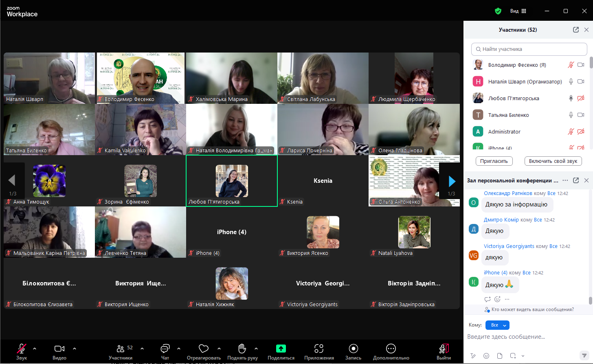Expand the audio options arrow beside Звук
The width and height of the screenshot is (593, 364).
coord(35,349)
